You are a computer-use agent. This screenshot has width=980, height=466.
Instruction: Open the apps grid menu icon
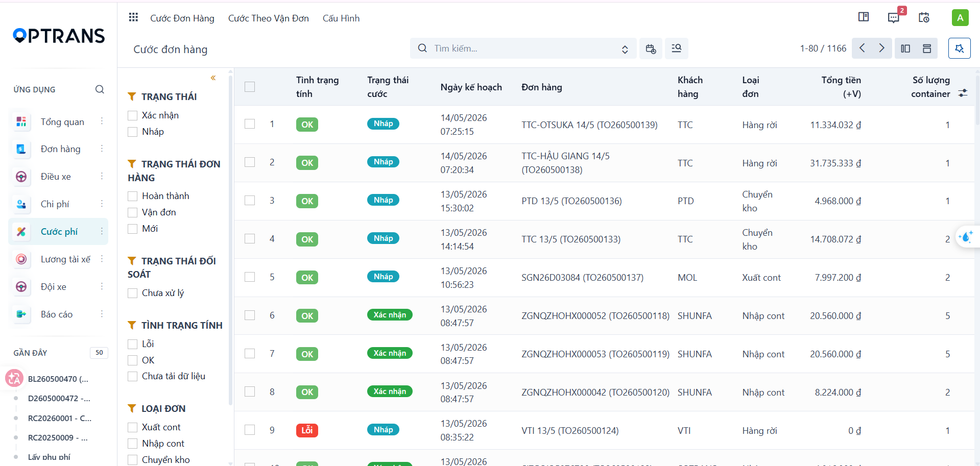click(x=133, y=17)
